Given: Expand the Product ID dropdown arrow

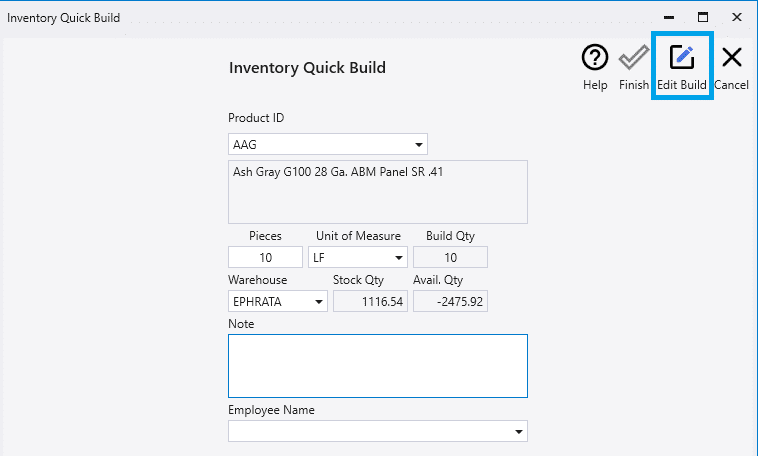Looking at the screenshot, I should click(419, 145).
